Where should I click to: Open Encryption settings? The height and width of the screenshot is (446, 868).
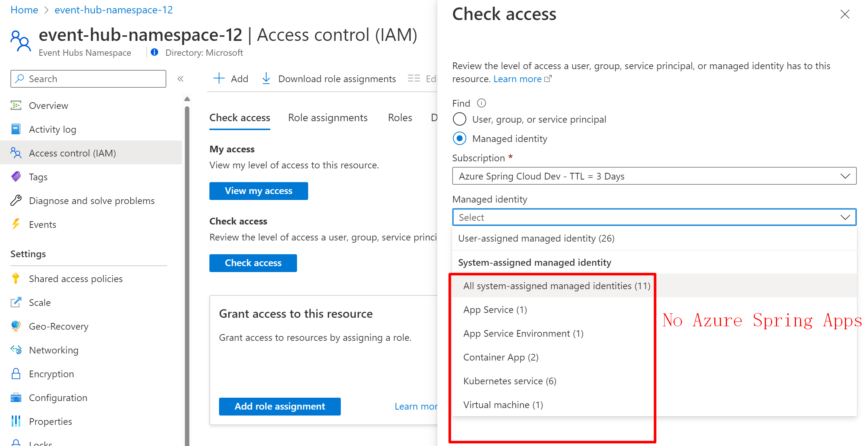[91, 374]
